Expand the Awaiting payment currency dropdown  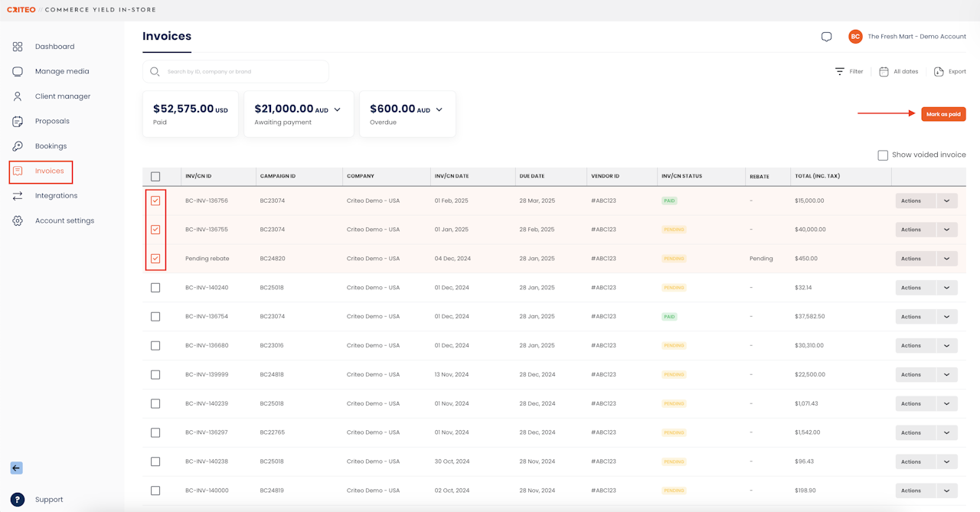click(338, 110)
